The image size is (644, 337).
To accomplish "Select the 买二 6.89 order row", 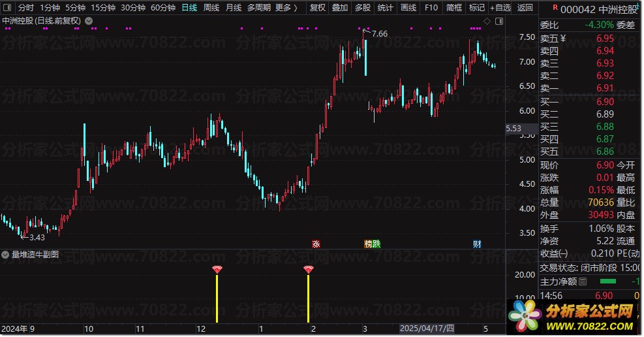I will [x=590, y=114].
